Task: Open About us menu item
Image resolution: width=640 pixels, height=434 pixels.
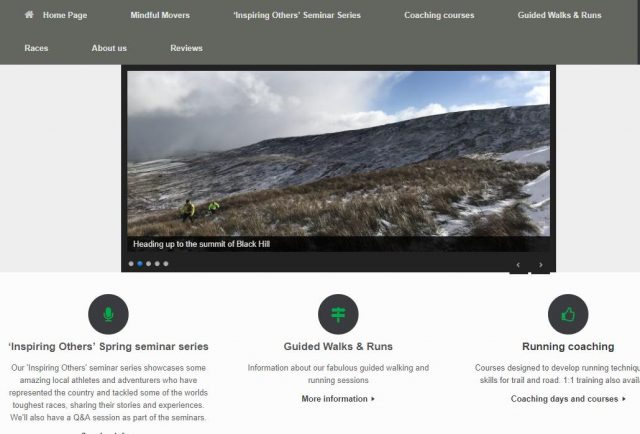Action: pyautogui.click(x=109, y=48)
